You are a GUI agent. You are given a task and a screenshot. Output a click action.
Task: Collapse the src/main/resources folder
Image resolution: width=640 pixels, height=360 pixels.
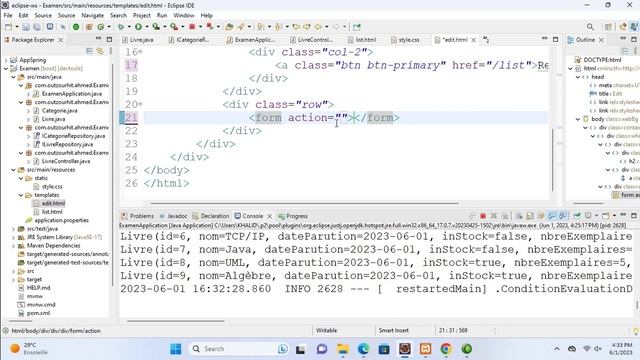(13, 170)
